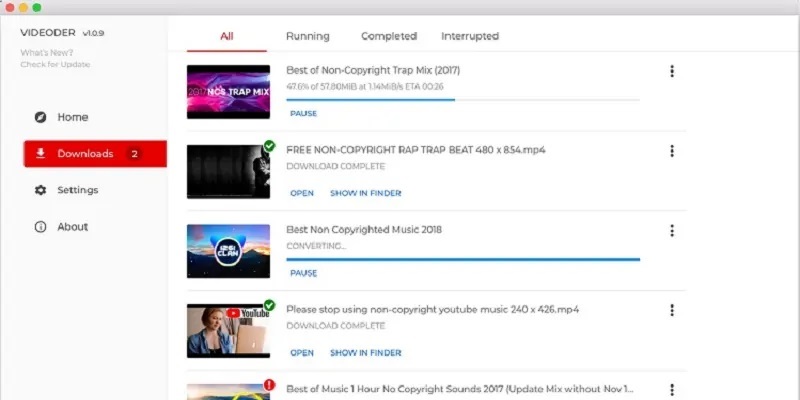Open the FREE NON-COPYRIGHT RAP TRAP BEAT file
The width and height of the screenshot is (800, 400).
coord(302,193)
